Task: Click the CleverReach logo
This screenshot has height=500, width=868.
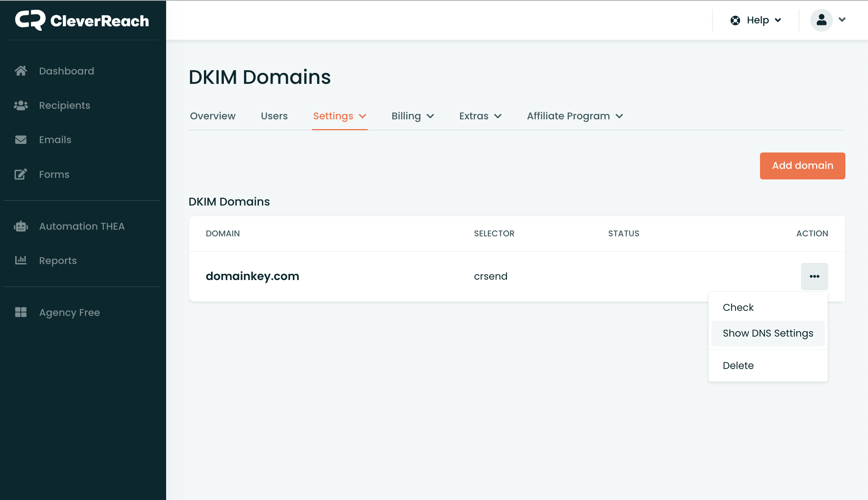Action: (82, 20)
